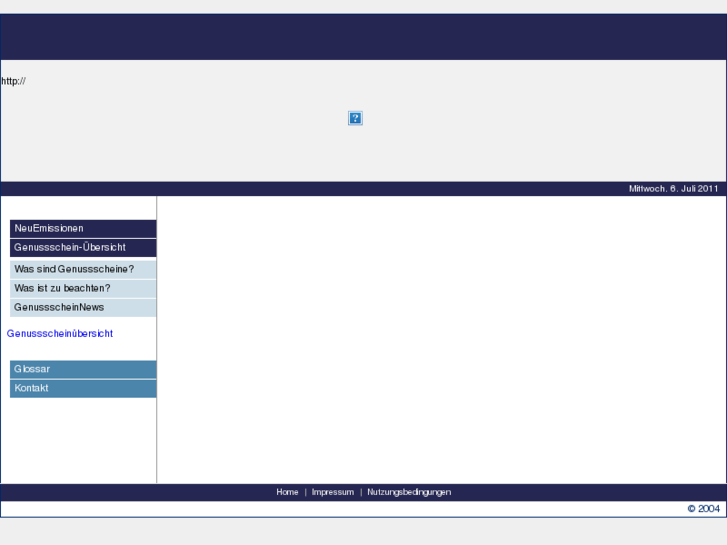Click the 'http://' text
The image size is (727, 545).
click(13, 81)
